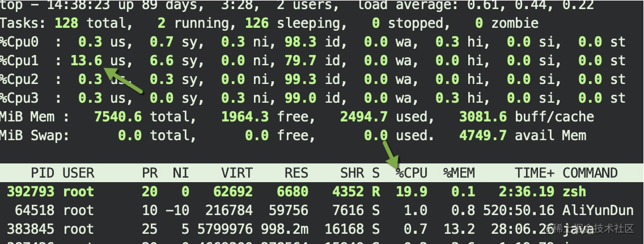644x244 pixels.
Task: Click the 2:36.19 TIME+ value
Action: [527, 192]
